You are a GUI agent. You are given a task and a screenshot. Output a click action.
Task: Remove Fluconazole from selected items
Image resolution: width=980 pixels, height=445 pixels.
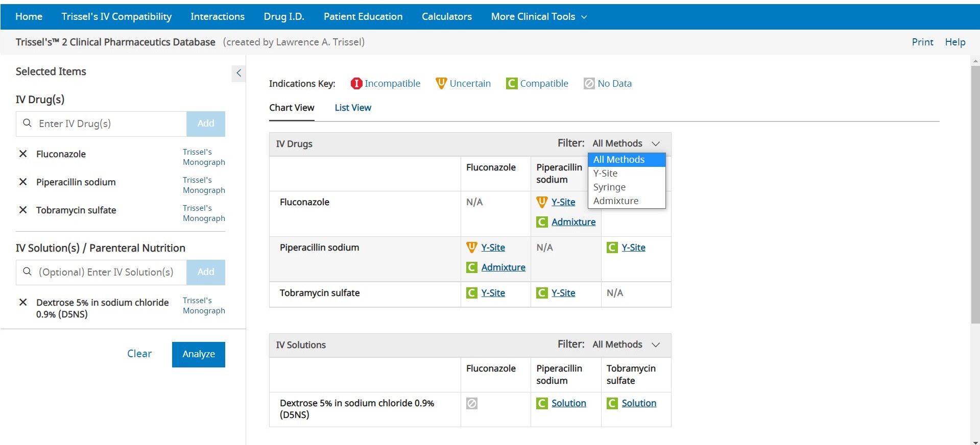pos(23,154)
